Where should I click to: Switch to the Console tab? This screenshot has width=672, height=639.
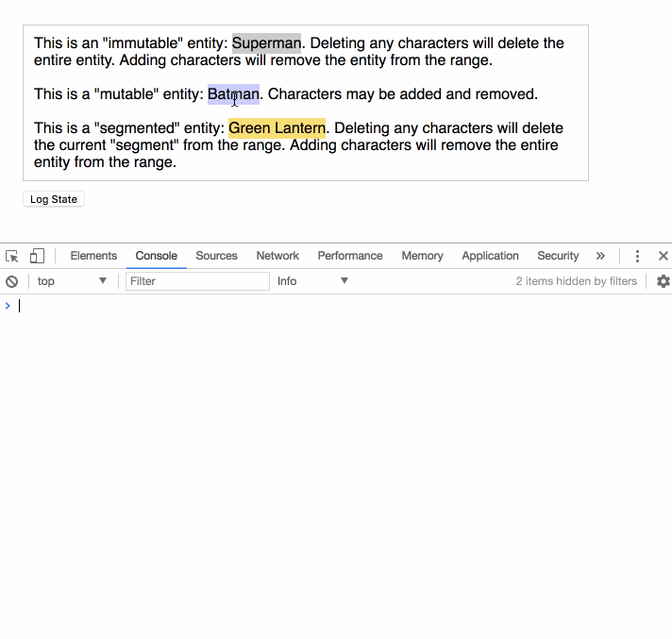pos(156,256)
